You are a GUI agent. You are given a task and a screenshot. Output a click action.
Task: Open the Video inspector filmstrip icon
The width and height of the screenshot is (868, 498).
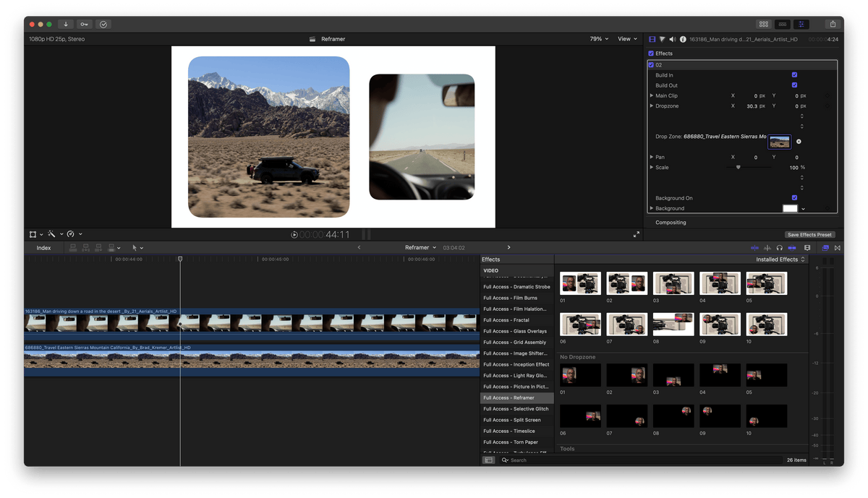pyautogui.click(x=652, y=39)
